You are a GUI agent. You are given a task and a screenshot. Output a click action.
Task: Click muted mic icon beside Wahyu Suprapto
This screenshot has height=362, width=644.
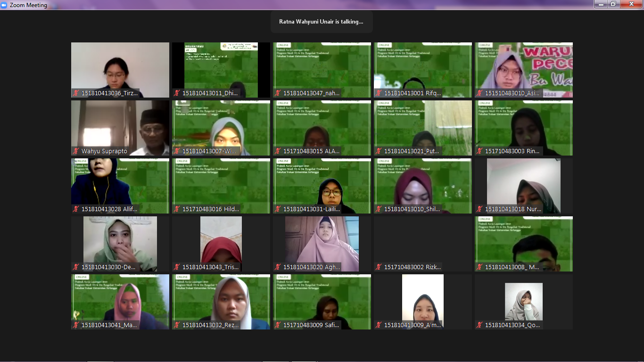click(x=76, y=151)
